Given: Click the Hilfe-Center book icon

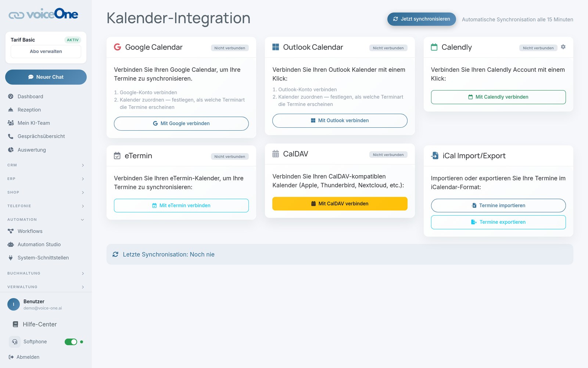Looking at the screenshot, I should (15, 324).
